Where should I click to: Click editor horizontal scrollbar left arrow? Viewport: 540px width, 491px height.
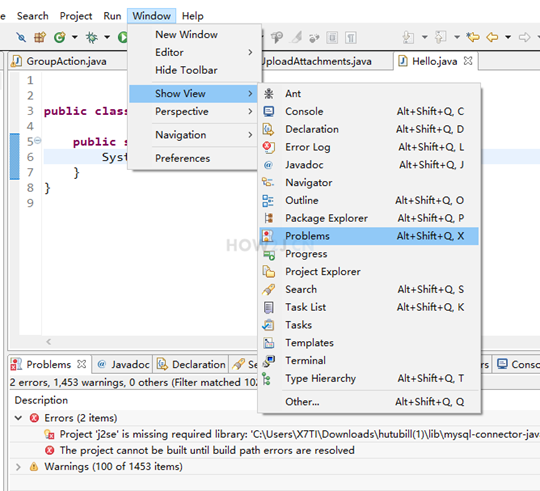[x=49, y=342]
